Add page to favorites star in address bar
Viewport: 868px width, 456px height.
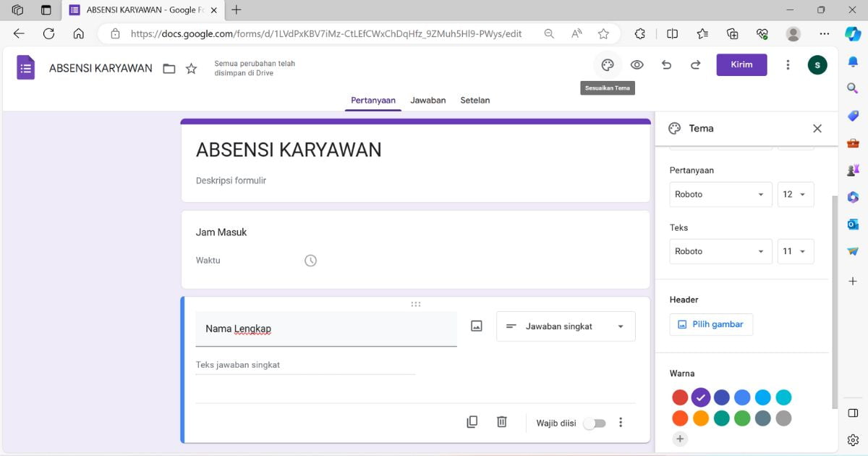click(603, 33)
